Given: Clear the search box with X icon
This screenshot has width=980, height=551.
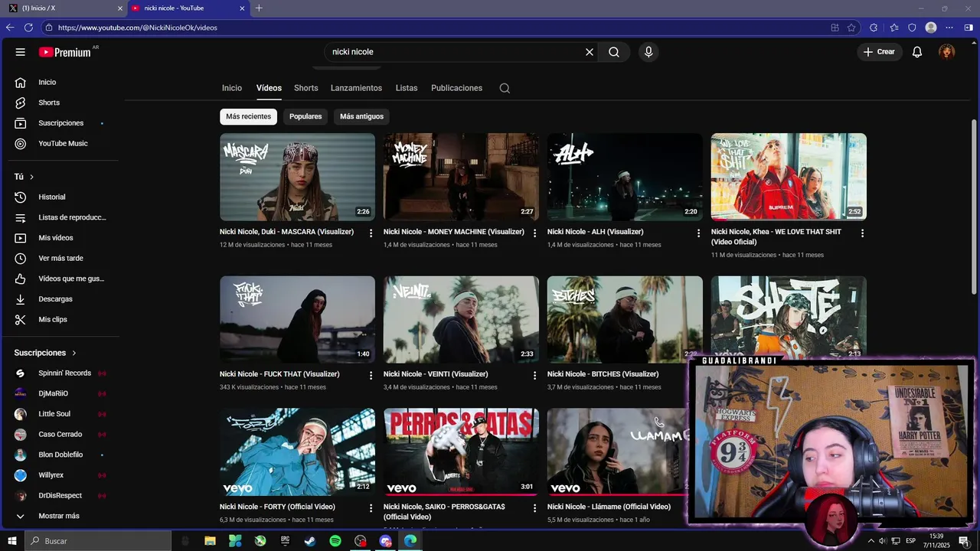Looking at the screenshot, I should point(590,52).
